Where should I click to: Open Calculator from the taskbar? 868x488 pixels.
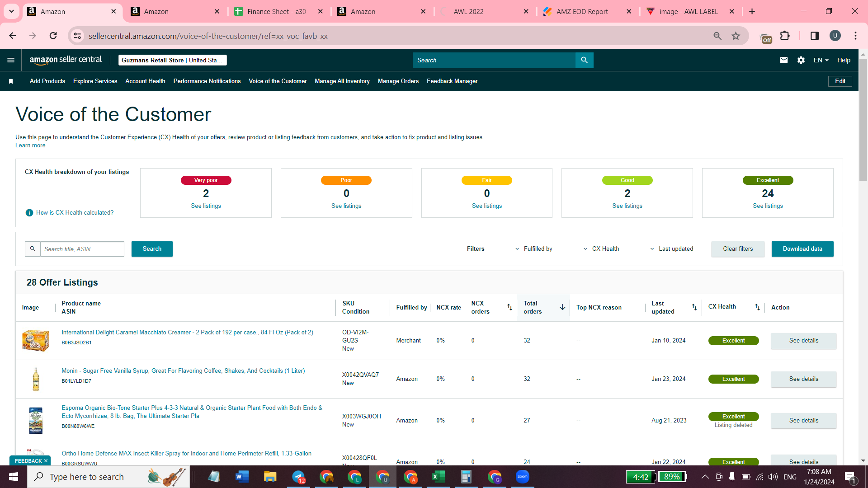pos(467,477)
